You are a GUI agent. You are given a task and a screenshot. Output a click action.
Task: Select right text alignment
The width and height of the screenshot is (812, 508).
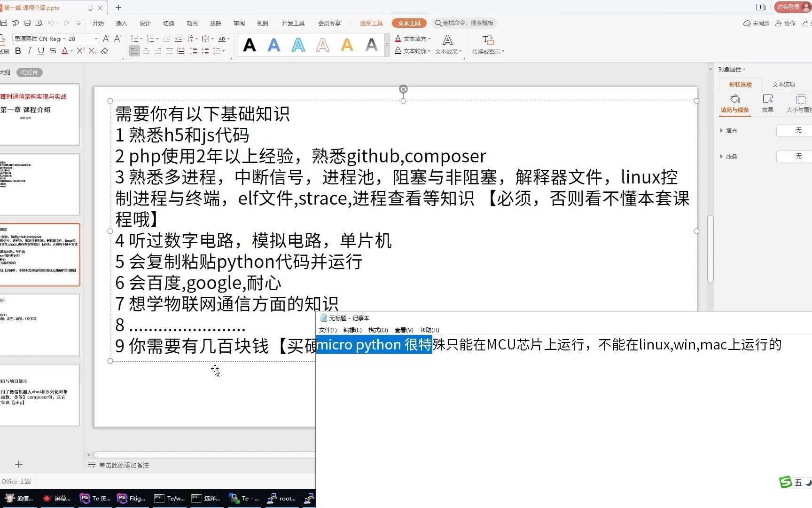coord(158,51)
